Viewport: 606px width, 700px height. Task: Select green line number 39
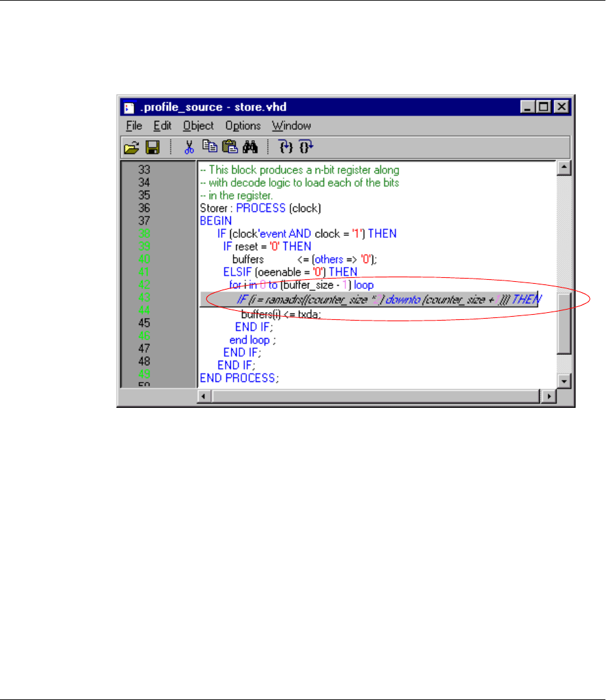click(x=144, y=247)
